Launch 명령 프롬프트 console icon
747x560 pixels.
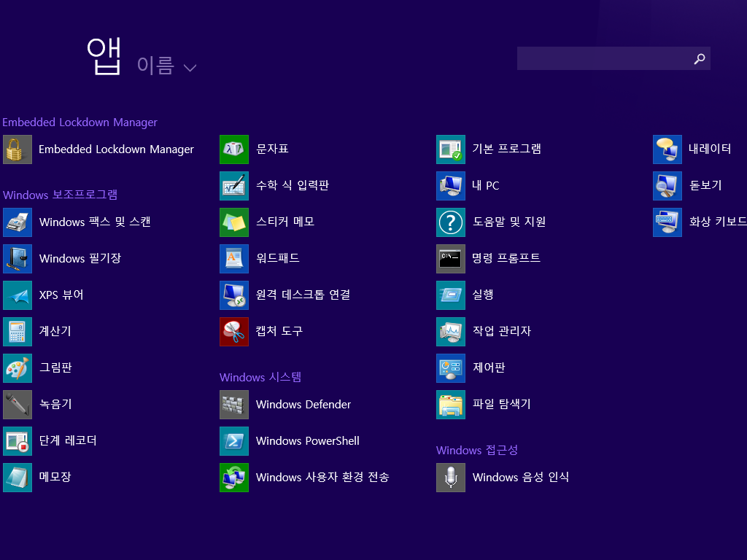coord(451,259)
